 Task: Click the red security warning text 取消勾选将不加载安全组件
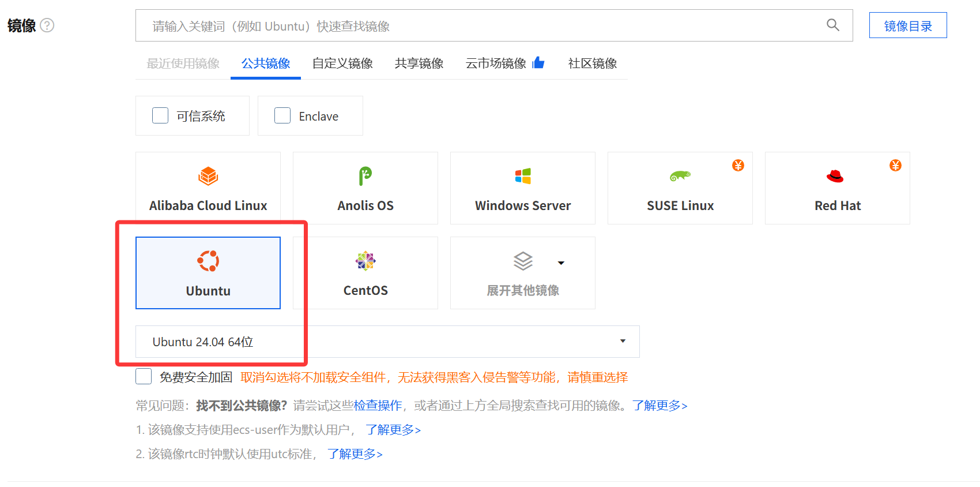click(x=313, y=377)
